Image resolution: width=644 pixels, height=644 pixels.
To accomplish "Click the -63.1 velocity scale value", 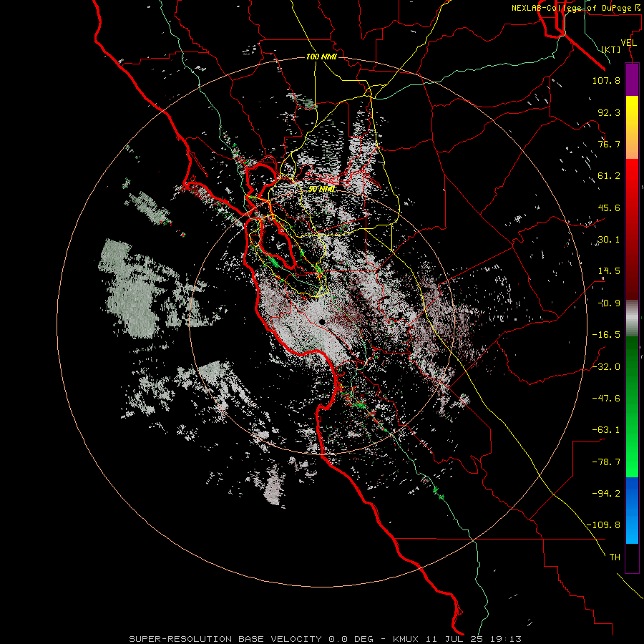I will 606,430.
